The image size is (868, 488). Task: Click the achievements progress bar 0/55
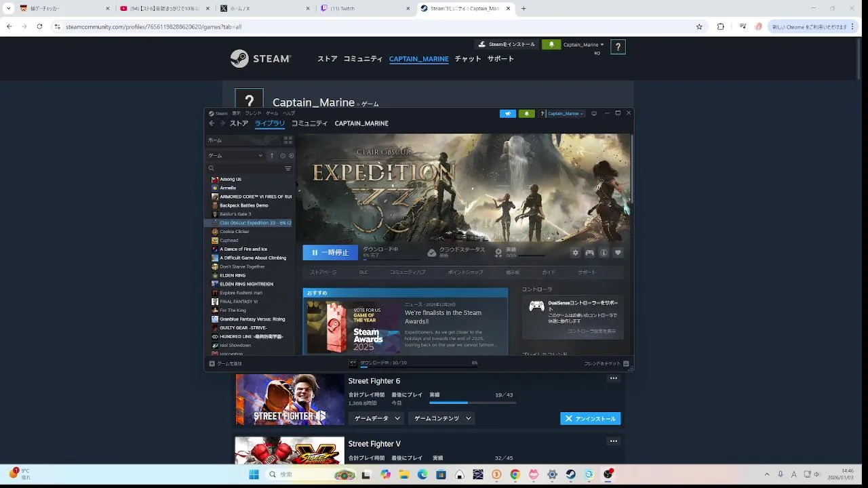(531, 256)
